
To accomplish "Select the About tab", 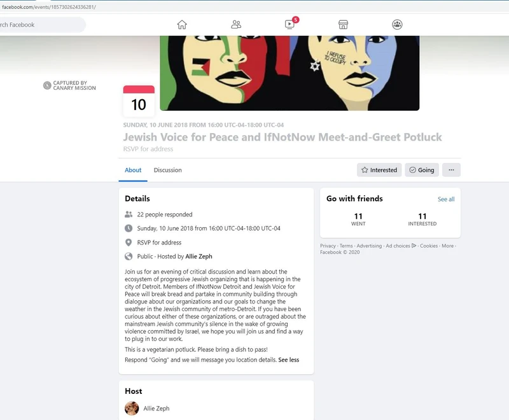I will pos(132,170).
